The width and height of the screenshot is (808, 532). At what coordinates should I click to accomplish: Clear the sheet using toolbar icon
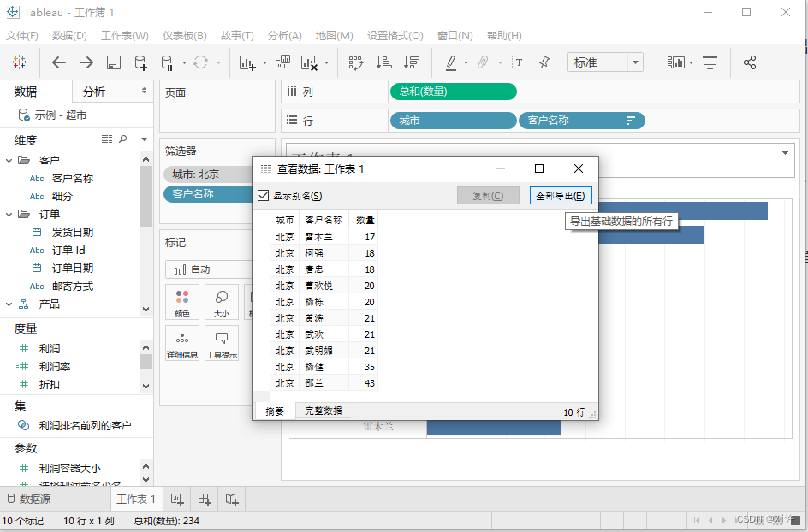[309, 62]
